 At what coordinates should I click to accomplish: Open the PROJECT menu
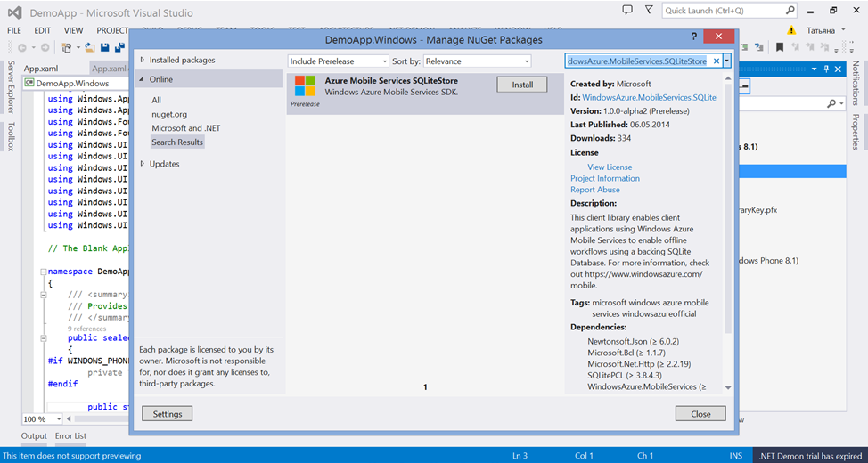112,30
